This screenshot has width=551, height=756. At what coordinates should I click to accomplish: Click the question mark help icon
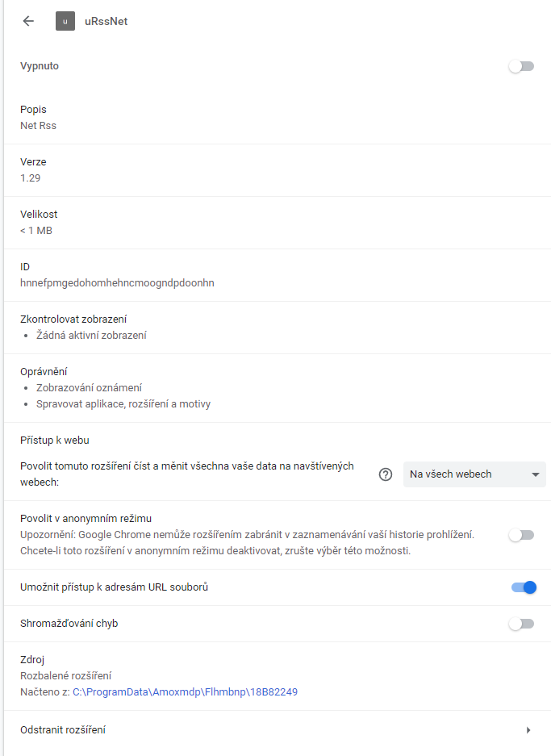coord(386,474)
